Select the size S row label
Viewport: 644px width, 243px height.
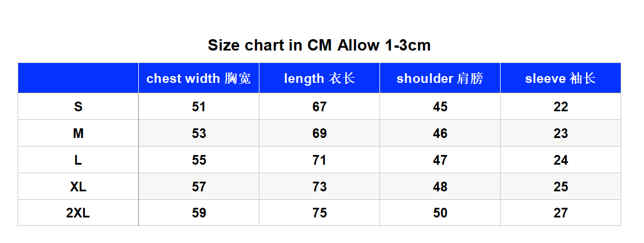pyautogui.click(x=78, y=107)
